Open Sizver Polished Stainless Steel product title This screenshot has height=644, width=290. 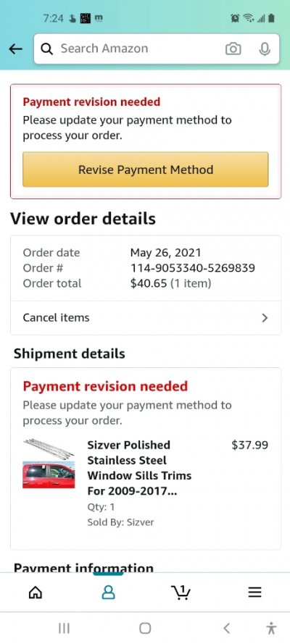pos(139,468)
